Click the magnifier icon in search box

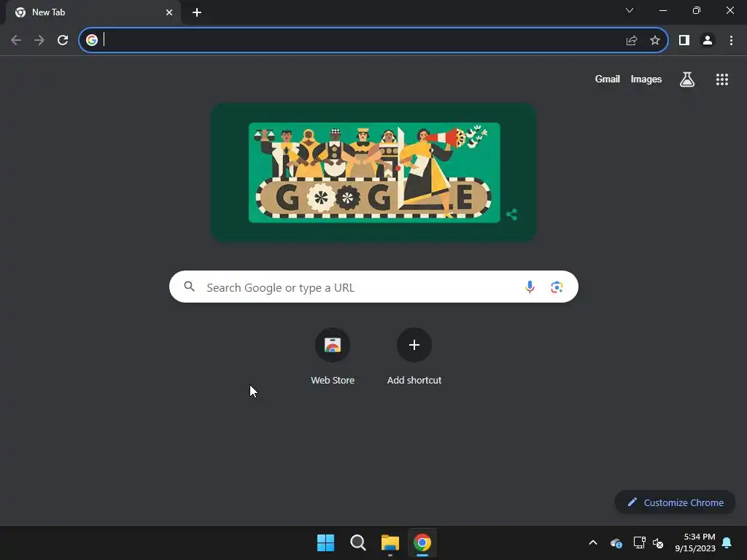tap(189, 286)
